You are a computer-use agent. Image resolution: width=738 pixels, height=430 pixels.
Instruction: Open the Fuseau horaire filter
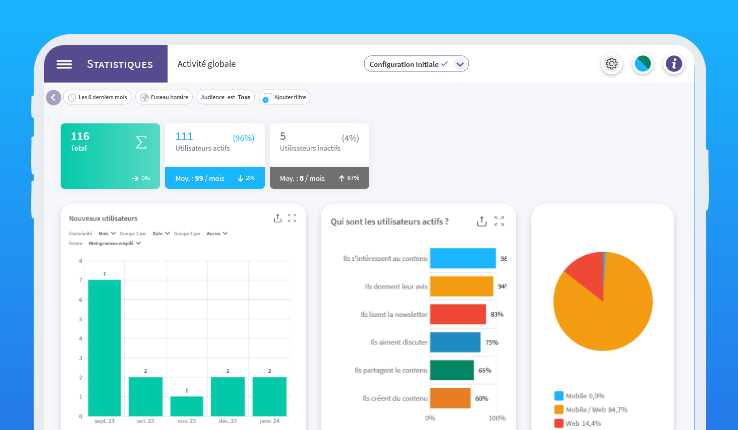(x=164, y=97)
